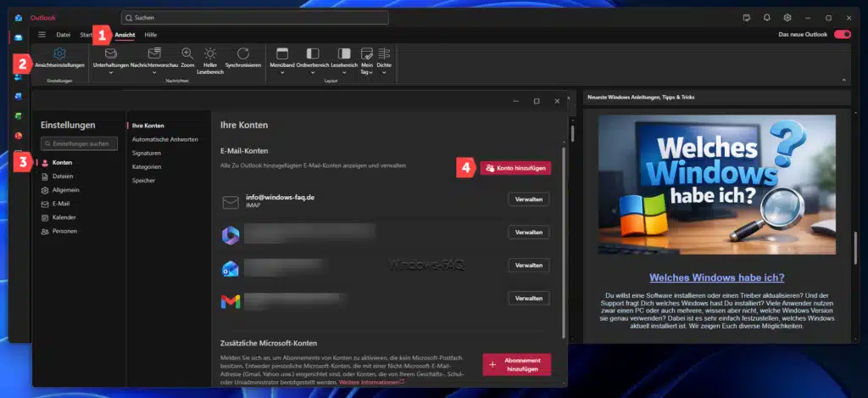Open Ansichtseinstellungen gear in ribbon

point(59,54)
